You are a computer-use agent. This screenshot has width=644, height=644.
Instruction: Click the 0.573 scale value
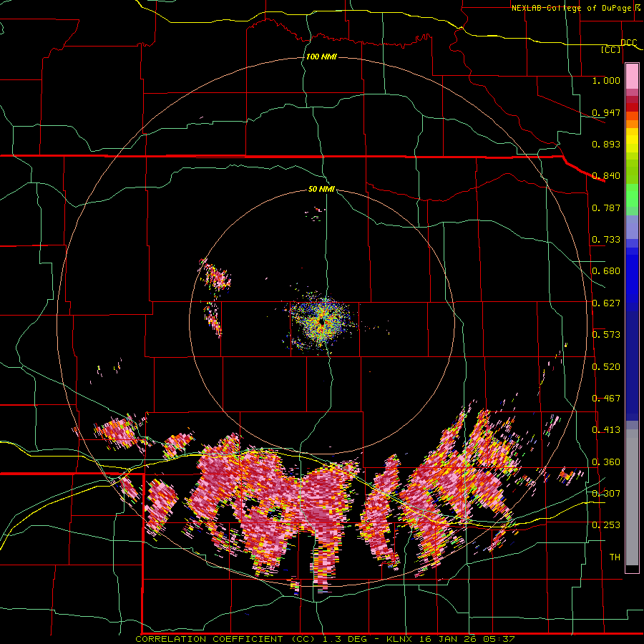point(606,335)
